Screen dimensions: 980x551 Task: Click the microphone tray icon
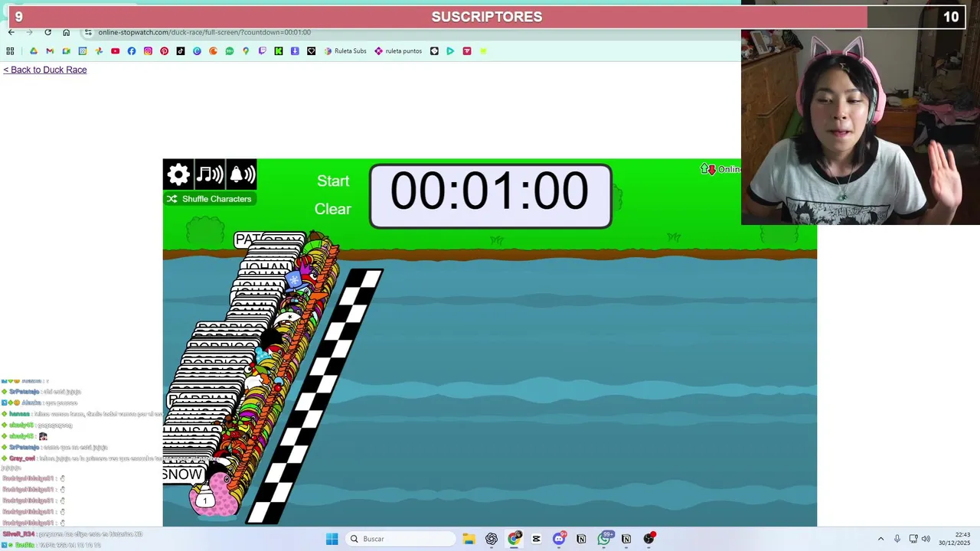click(897, 539)
